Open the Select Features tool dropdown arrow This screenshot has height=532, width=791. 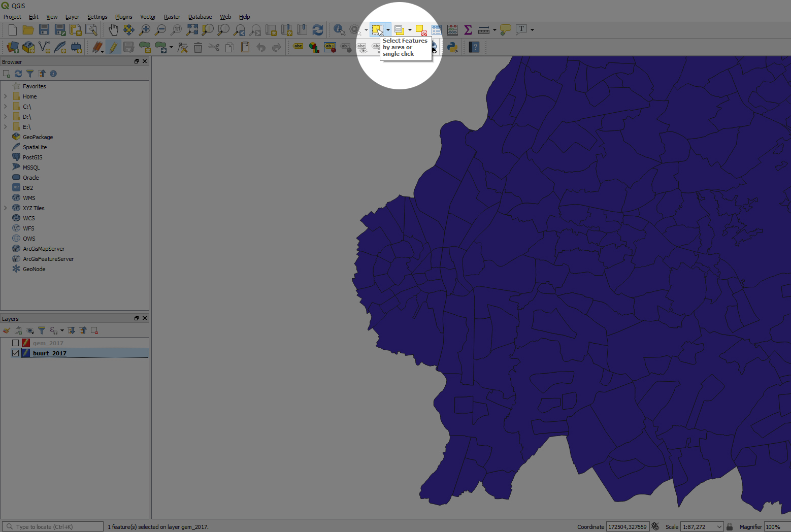click(388, 30)
